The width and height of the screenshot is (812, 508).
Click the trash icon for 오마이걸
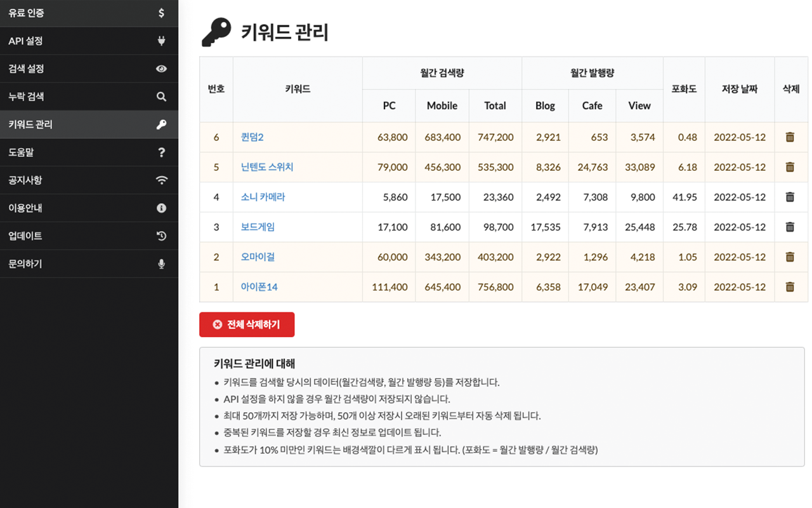point(790,257)
